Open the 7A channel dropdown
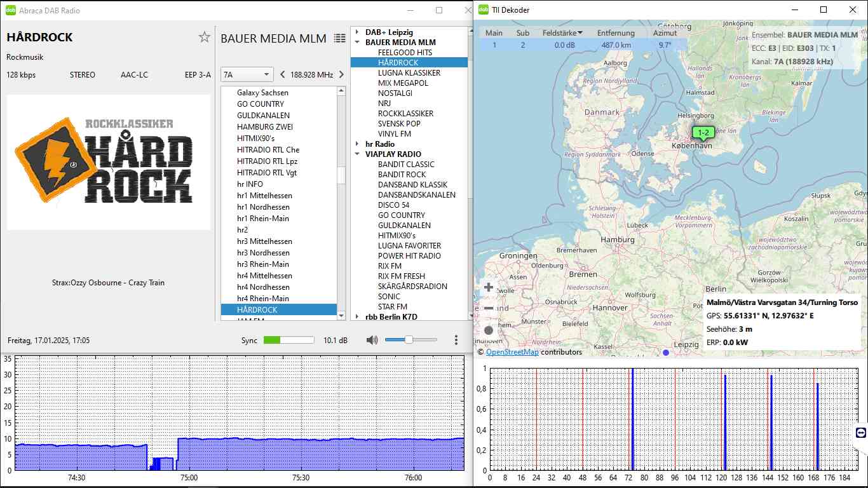 click(247, 74)
